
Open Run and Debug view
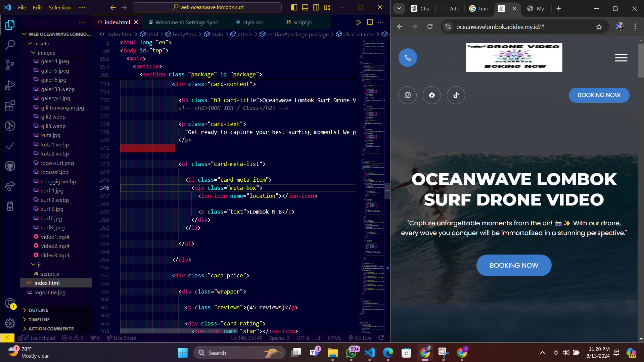10,85
